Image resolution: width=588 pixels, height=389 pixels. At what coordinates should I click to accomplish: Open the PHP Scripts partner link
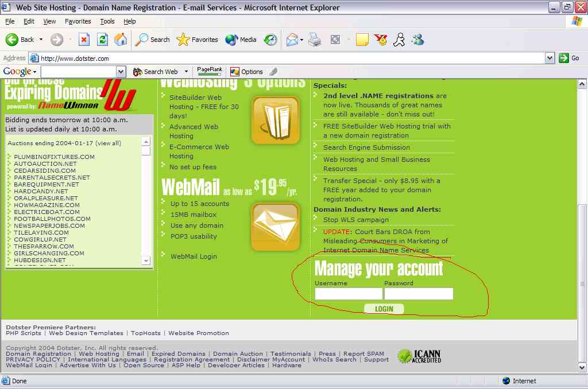pos(23,333)
